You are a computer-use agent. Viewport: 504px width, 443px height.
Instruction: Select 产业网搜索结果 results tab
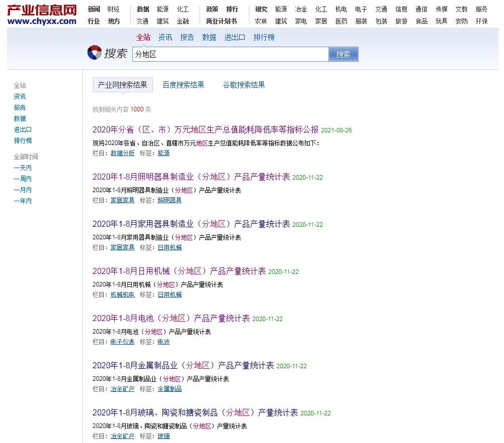click(x=122, y=85)
